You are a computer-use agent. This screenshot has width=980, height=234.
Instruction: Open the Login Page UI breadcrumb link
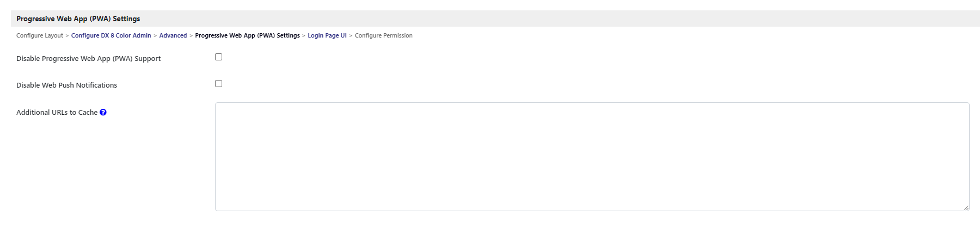[x=327, y=36]
